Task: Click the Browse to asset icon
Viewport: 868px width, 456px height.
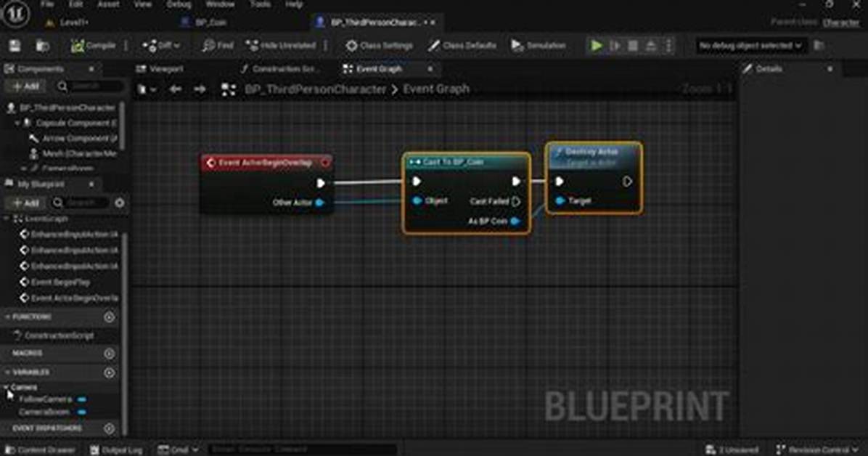Action: pos(43,46)
